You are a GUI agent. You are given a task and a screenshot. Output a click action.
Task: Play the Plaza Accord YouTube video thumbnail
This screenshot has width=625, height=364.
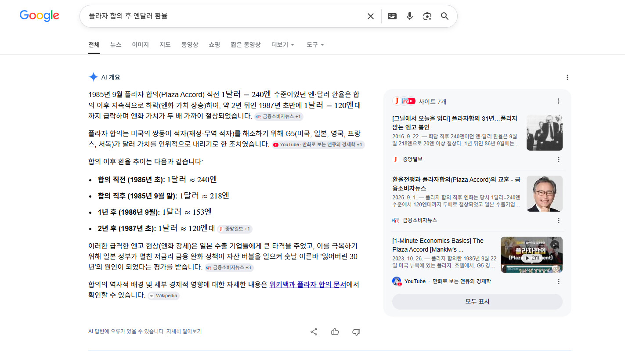pos(531,255)
